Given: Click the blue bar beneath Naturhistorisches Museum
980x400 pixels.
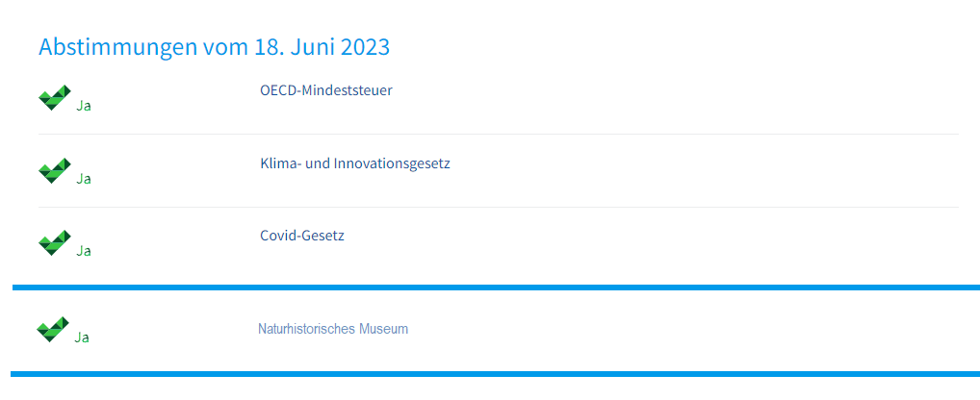Looking at the screenshot, I should point(495,374).
